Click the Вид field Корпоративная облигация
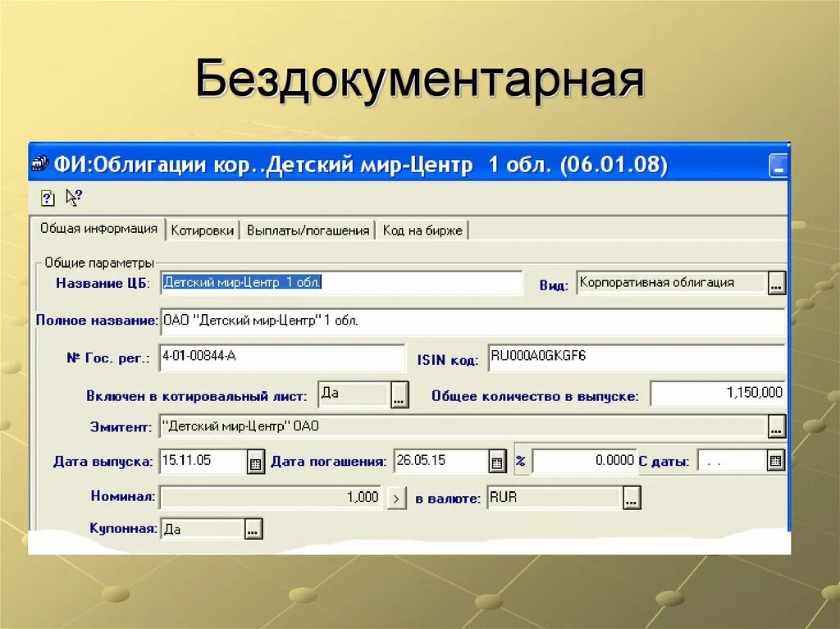The width and height of the screenshot is (840, 629). click(673, 283)
